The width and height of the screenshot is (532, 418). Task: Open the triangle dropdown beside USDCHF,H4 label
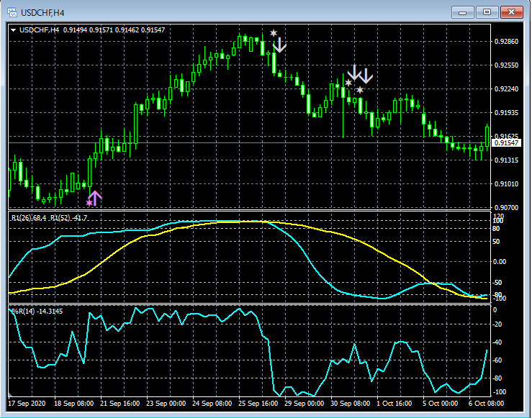tap(13, 30)
